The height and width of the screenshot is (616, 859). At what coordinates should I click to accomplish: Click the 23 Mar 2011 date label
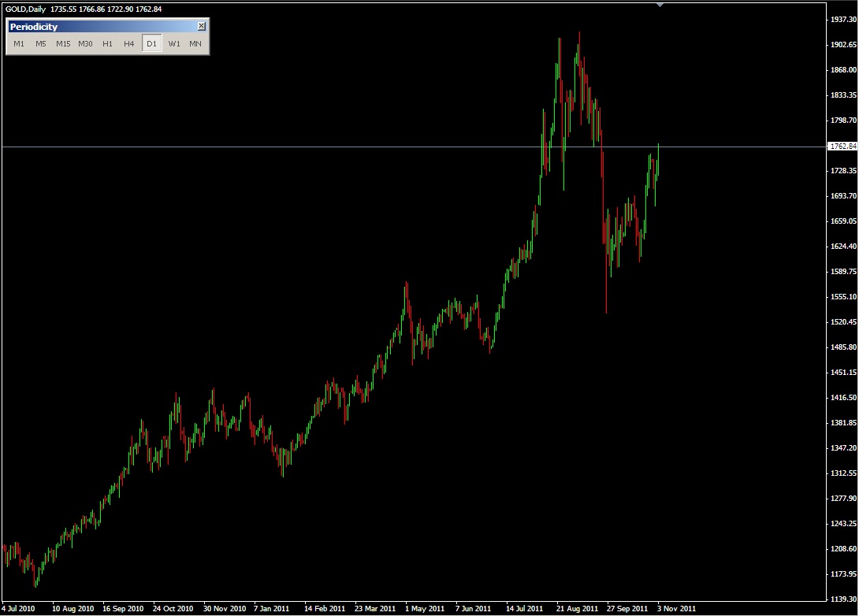[x=374, y=608]
